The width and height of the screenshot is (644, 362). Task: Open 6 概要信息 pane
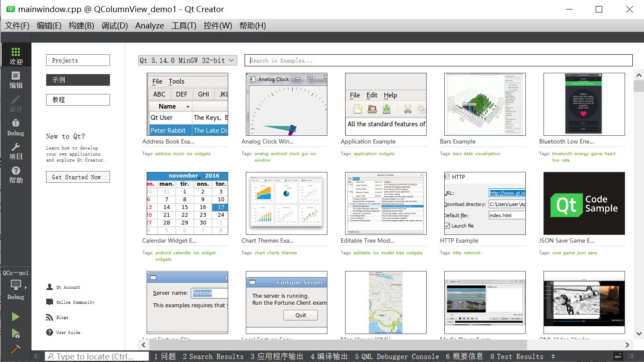click(x=465, y=356)
